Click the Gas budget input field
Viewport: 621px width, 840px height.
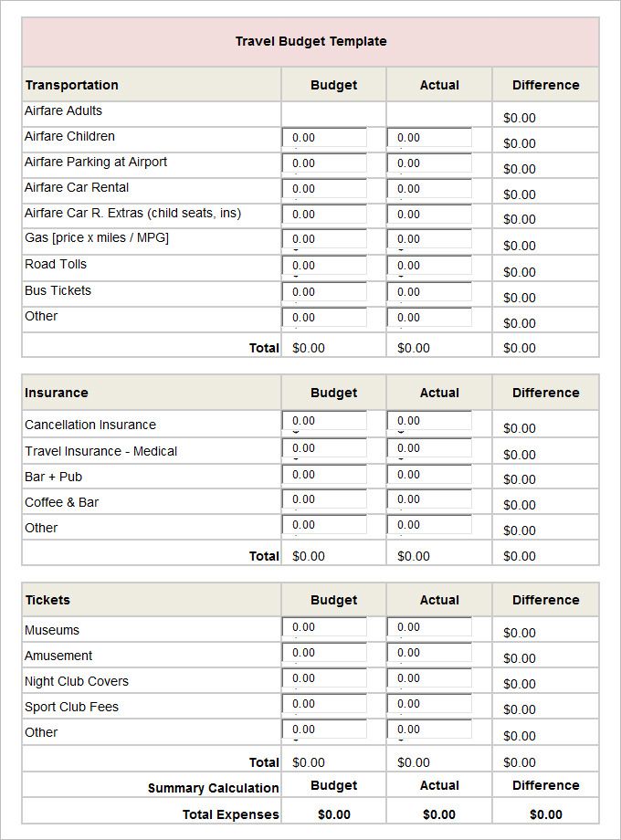[x=325, y=239]
